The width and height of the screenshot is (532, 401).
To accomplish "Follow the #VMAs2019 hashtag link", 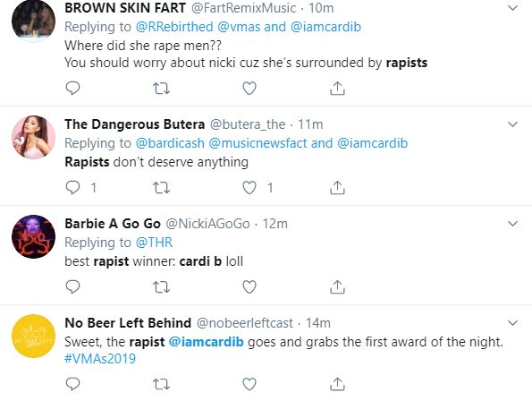I will tap(100, 359).
